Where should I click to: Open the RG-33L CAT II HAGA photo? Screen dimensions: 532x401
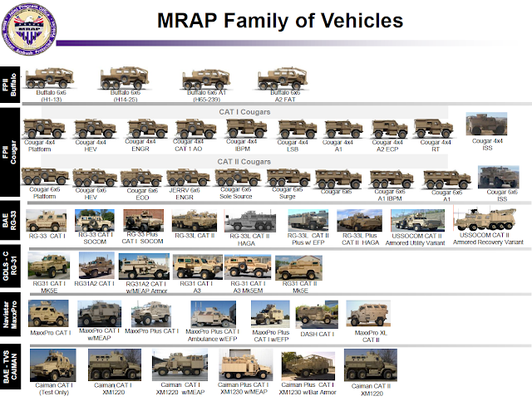pyautogui.click(x=250, y=221)
